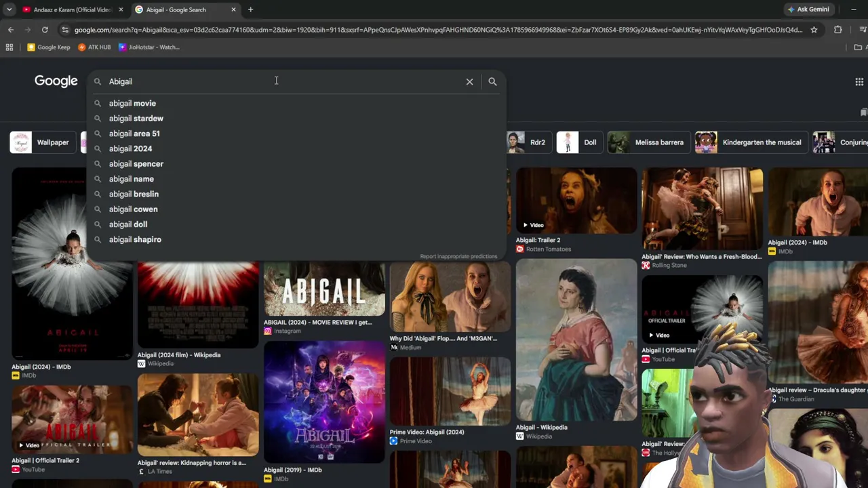Screen dimensions: 868x488
Task: Open the Why Did 'Abigail' Flop Medium image
Action: coord(450,298)
